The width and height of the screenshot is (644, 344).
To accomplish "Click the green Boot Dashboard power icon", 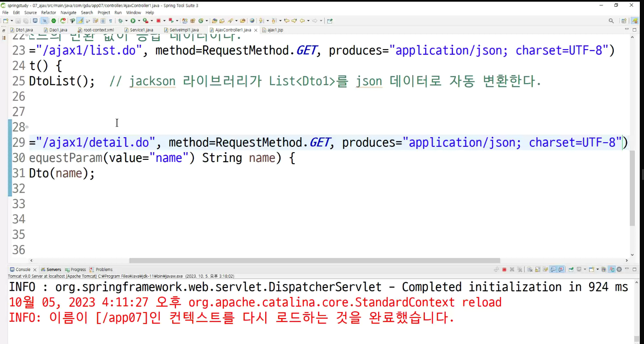I will 54,21.
